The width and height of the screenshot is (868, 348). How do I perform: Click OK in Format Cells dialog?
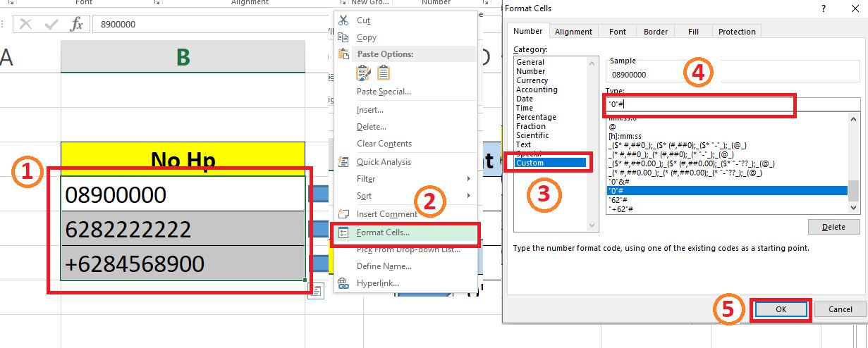(x=781, y=309)
